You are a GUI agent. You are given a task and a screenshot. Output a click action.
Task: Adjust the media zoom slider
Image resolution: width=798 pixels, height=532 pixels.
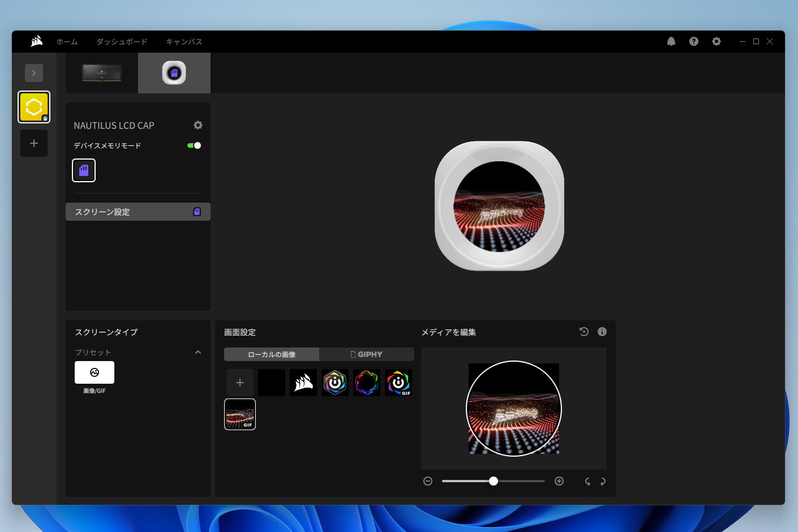coord(494,481)
